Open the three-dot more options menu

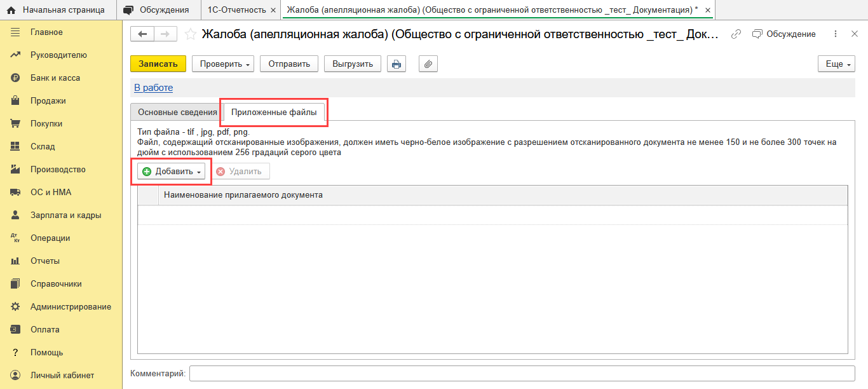coord(836,34)
